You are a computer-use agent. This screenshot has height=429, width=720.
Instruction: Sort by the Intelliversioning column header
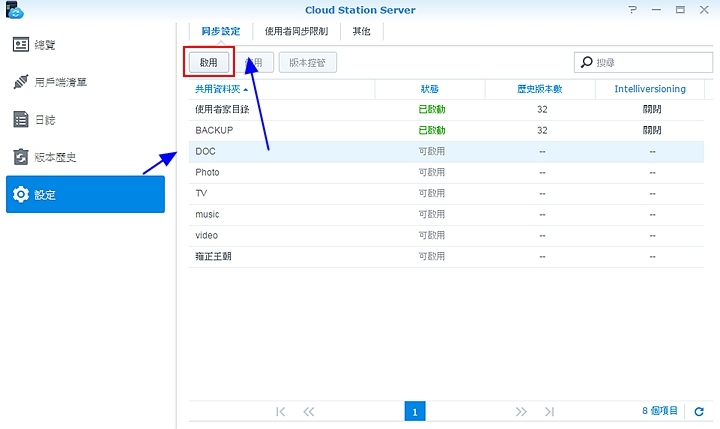point(650,89)
